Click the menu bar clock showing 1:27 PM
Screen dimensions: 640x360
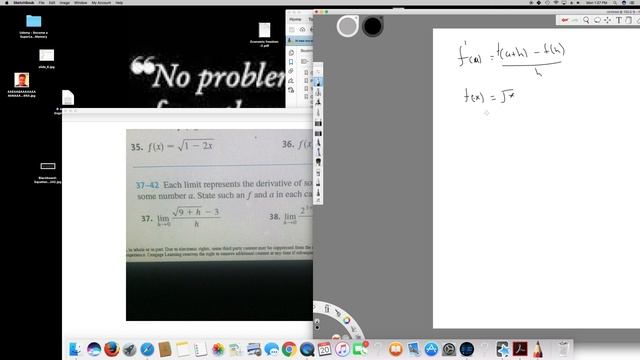click(x=596, y=2)
